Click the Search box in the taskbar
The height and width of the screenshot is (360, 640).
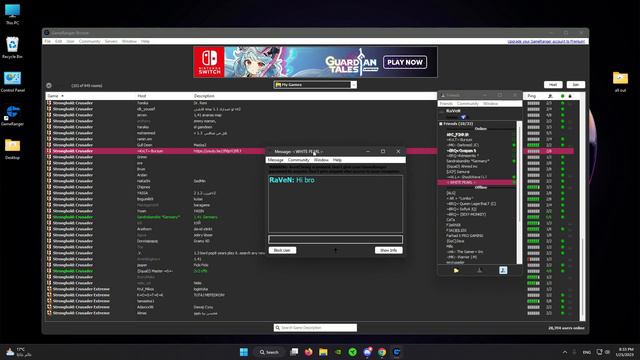269,352
